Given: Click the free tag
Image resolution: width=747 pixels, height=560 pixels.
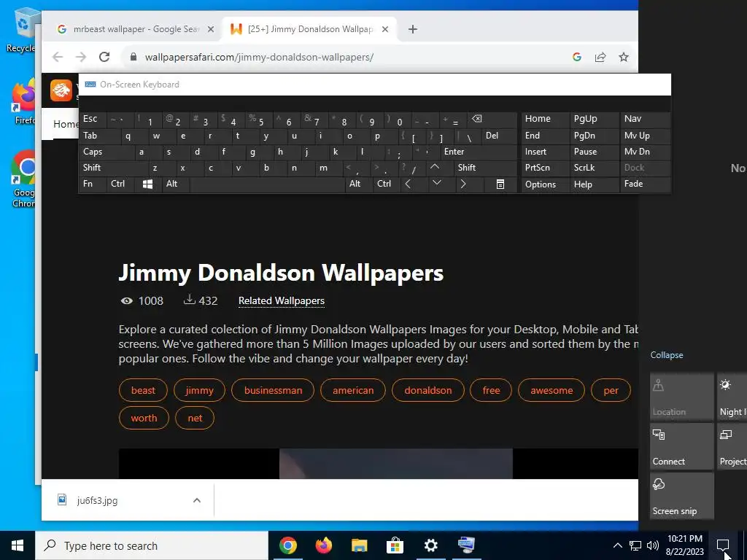Looking at the screenshot, I should click(491, 391).
